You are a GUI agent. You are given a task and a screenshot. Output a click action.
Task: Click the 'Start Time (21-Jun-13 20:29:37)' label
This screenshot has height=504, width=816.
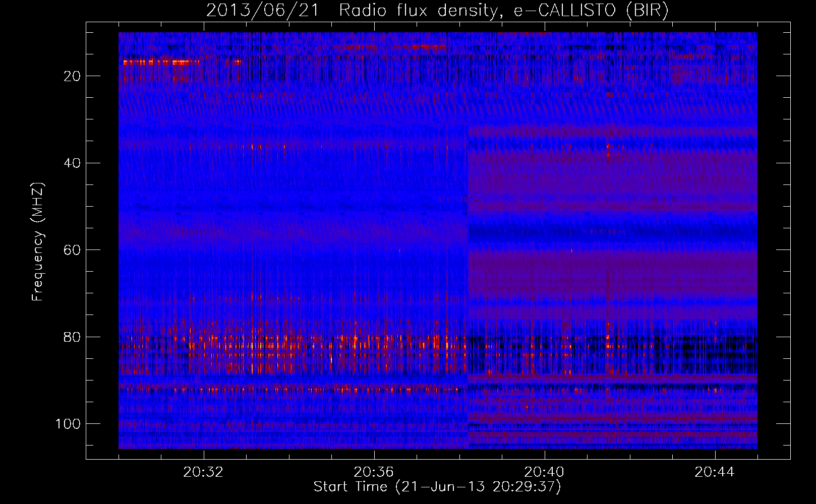(437, 487)
